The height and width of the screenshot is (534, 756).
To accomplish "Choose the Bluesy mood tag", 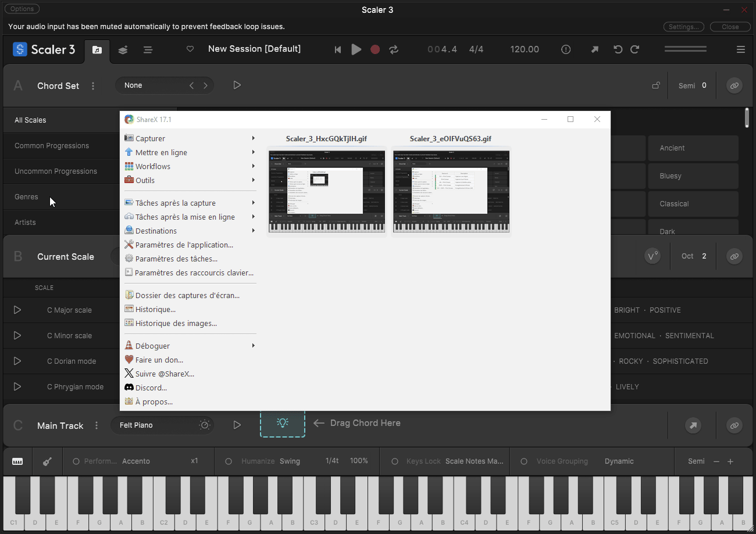I will (x=693, y=176).
